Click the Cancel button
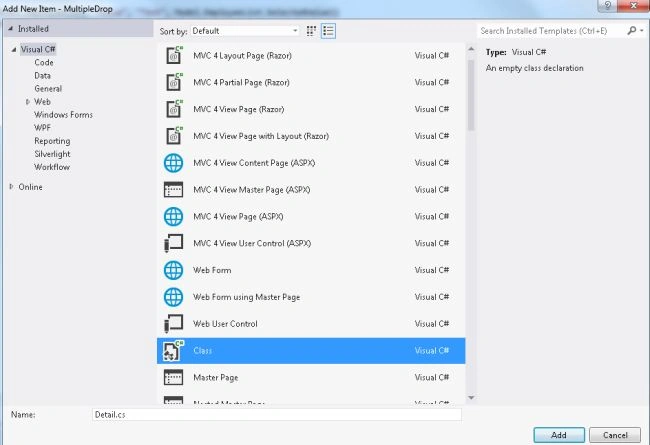 point(615,435)
